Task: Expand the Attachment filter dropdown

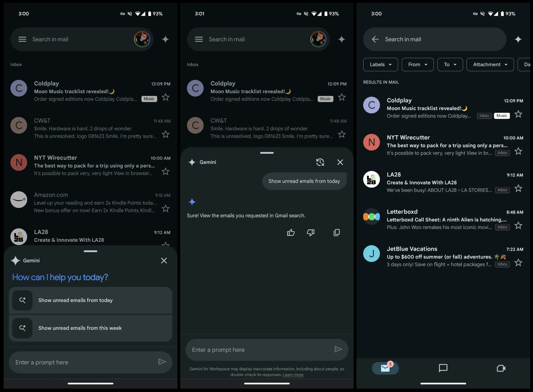Action: [x=490, y=65]
